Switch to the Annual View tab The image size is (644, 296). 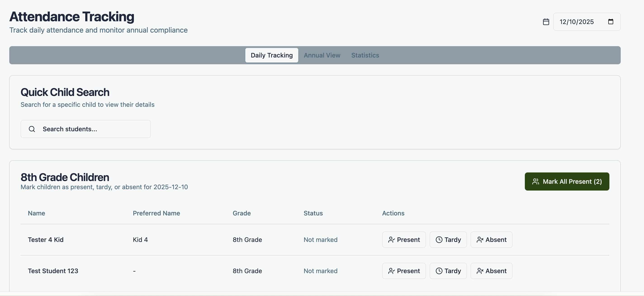point(322,55)
